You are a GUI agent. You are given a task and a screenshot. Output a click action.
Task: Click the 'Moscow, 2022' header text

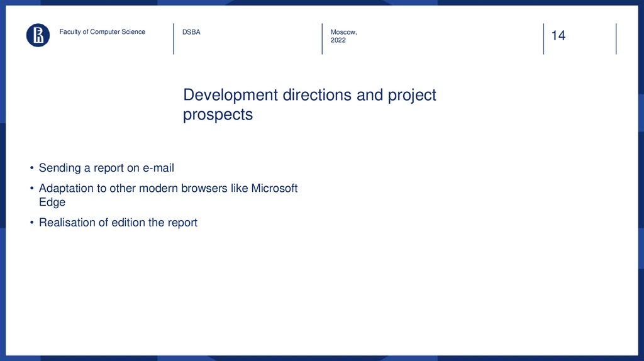click(x=344, y=36)
